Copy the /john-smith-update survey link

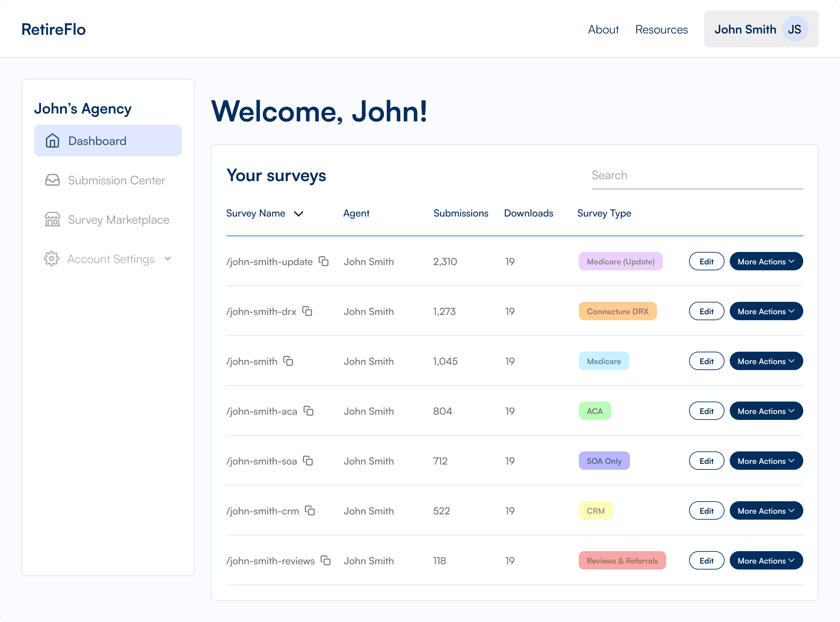[324, 261]
